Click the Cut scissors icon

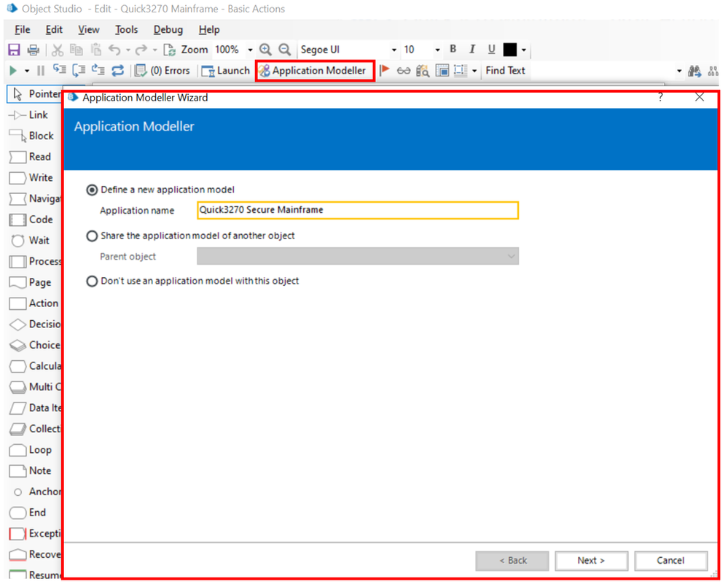click(x=58, y=50)
